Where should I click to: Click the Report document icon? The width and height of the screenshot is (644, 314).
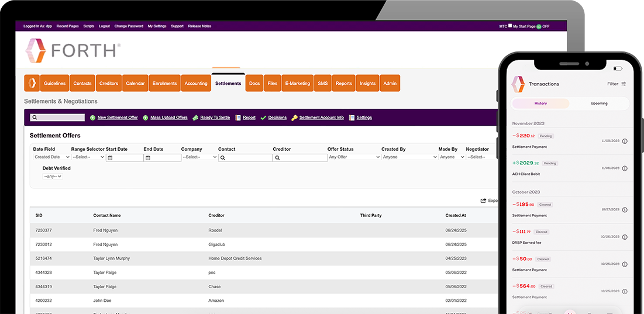click(238, 118)
